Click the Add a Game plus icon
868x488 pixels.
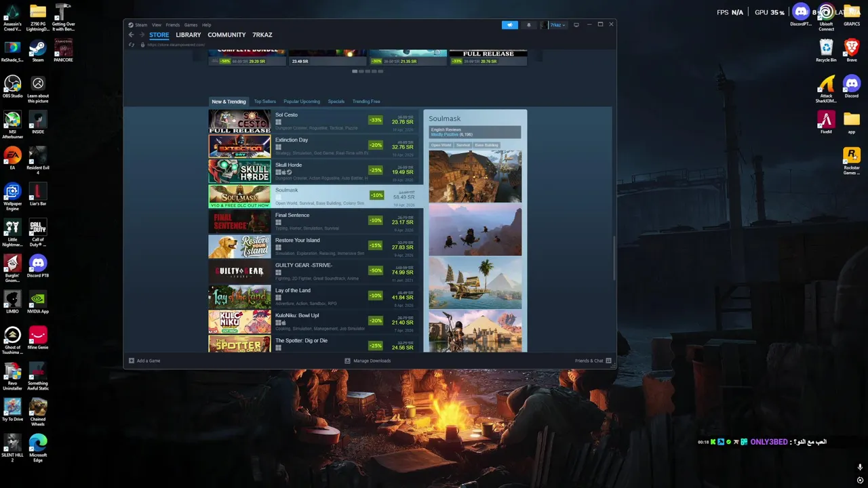132,361
